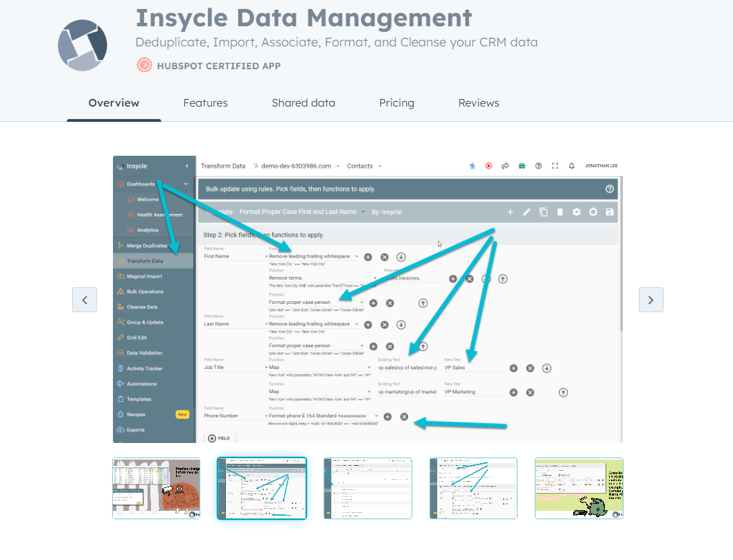Open the Format phone E.164 function dropdown
Screen dimensions: 733x560
coord(324,416)
